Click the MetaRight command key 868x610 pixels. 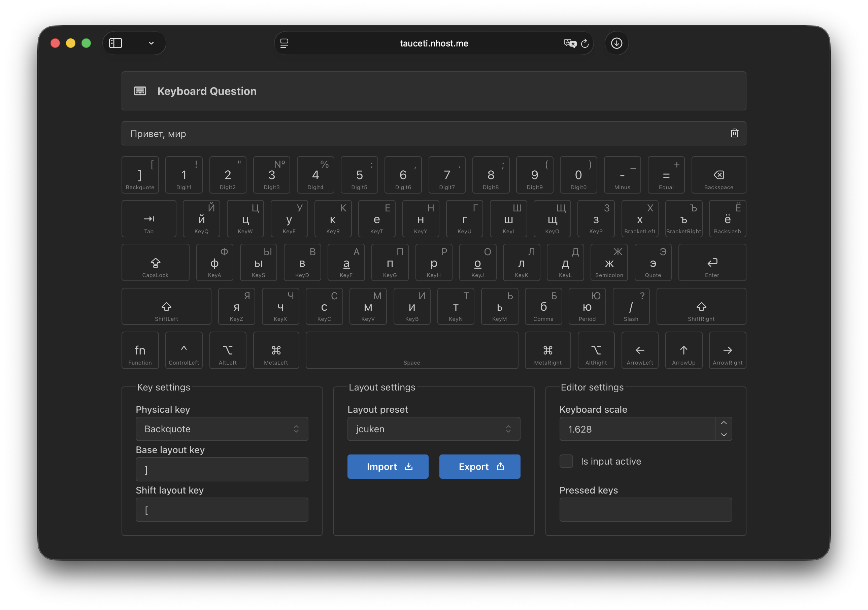click(x=548, y=350)
